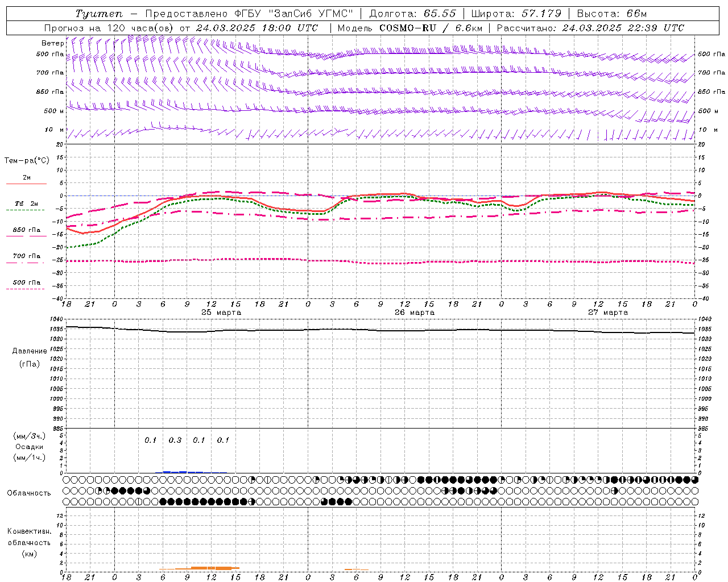
Task: Click the forecast start "24.03.2025 18:00 UTC"
Action: coord(257,28)
